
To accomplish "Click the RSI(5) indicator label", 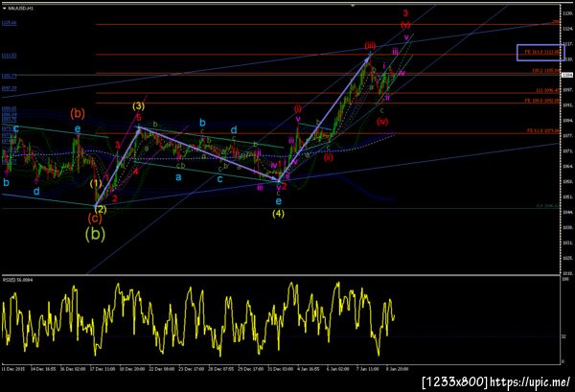I will tap(17, 280).
